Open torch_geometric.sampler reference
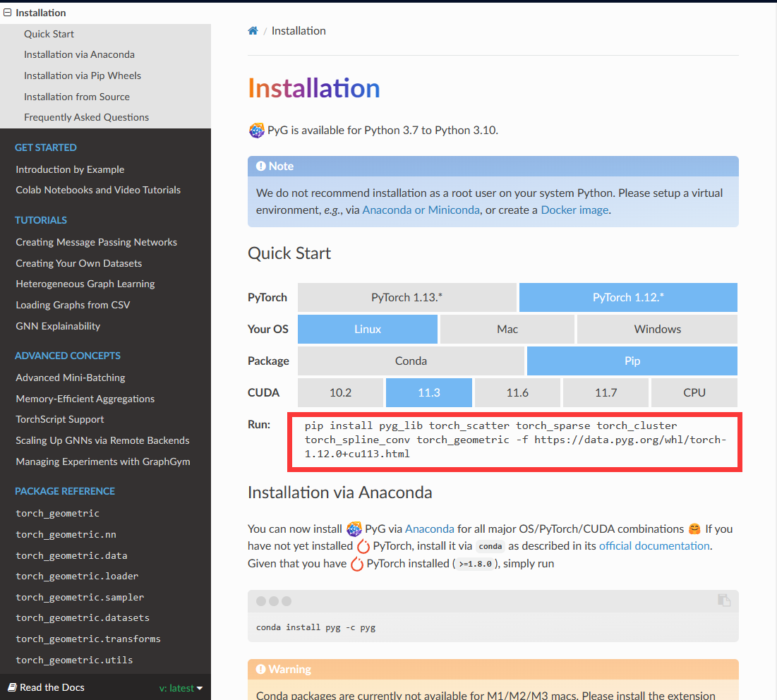The image size is (777, 700). click(80, 598)
